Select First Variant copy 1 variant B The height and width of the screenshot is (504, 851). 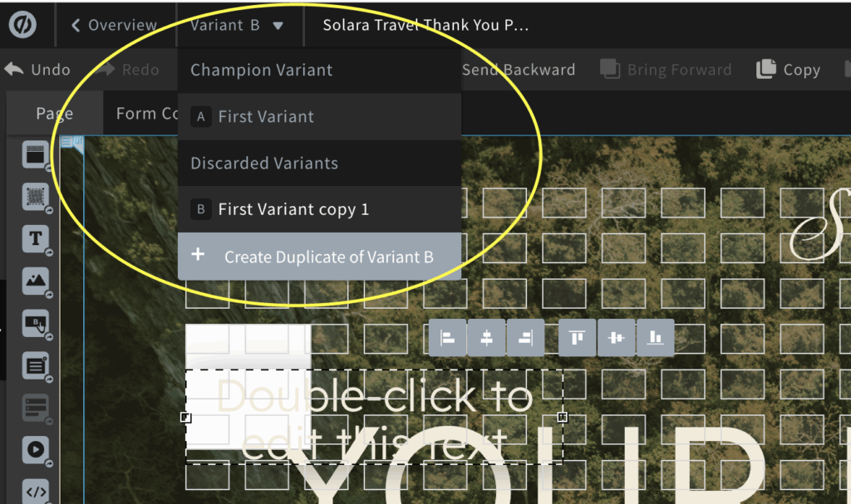click(x=319, y=209)
